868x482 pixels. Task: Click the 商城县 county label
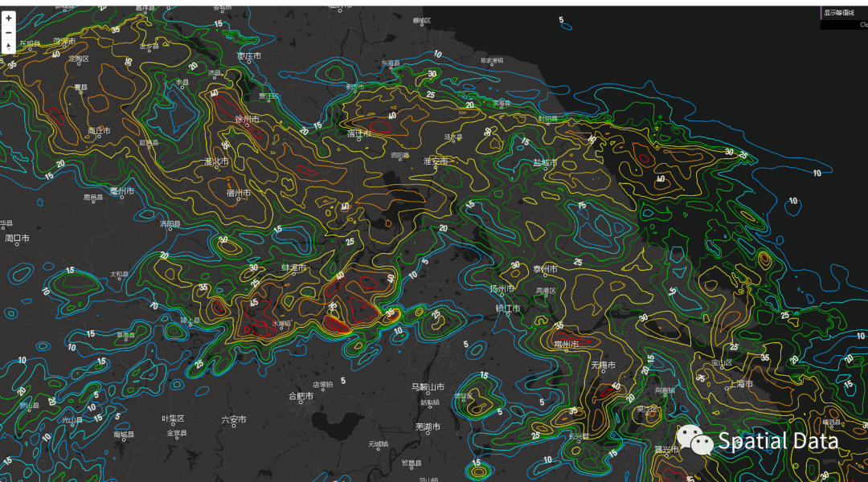[124, 435]
